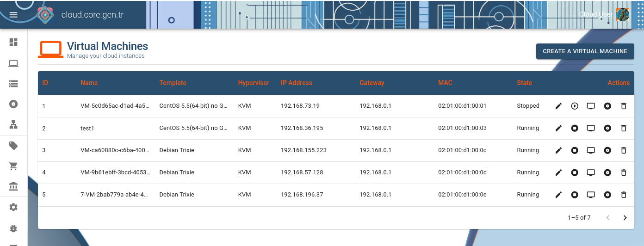This screenshot has width=644, height=246.
Task: Start the stopped VM in row 1
Action: click(575, 106)
